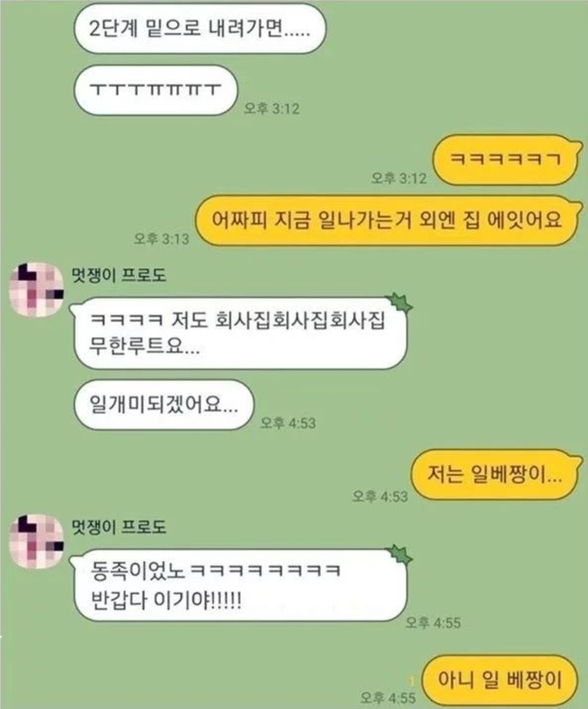Click the 오후 3:13 timestamp
This screenshot has width=588, height=709.
coord(161,238)
